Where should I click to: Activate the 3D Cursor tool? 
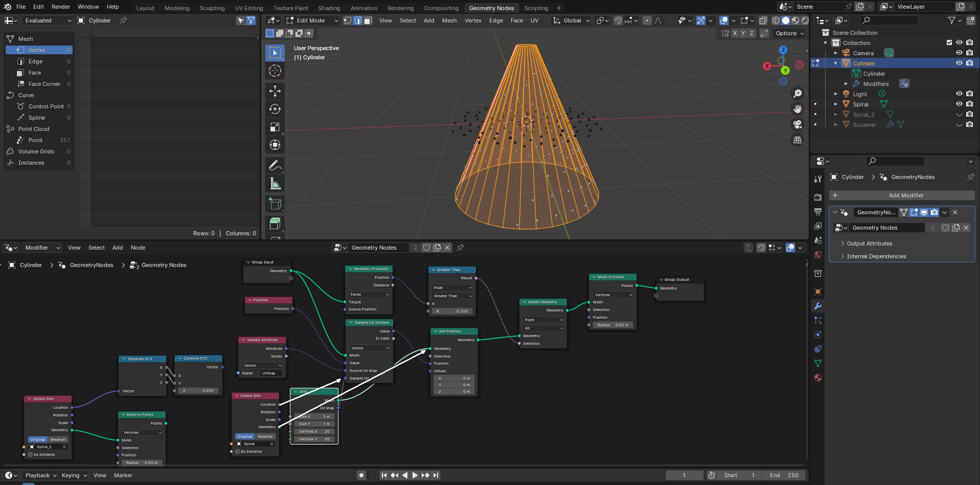coord(275,71)
